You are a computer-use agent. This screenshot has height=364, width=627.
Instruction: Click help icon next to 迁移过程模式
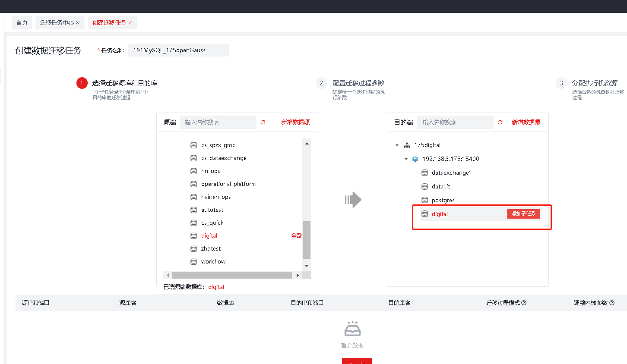[524, 303]
